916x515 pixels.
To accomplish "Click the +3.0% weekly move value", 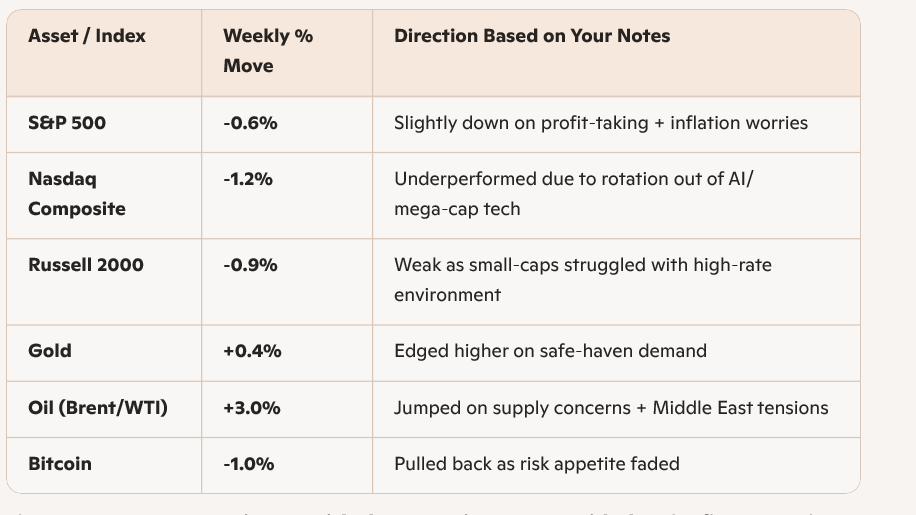I will click(x=252, y=408).
